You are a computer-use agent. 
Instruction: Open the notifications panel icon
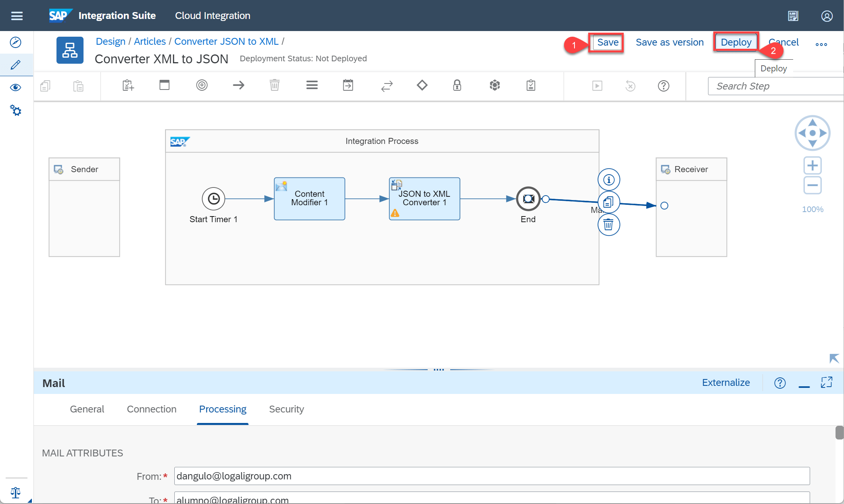point(793,16)
